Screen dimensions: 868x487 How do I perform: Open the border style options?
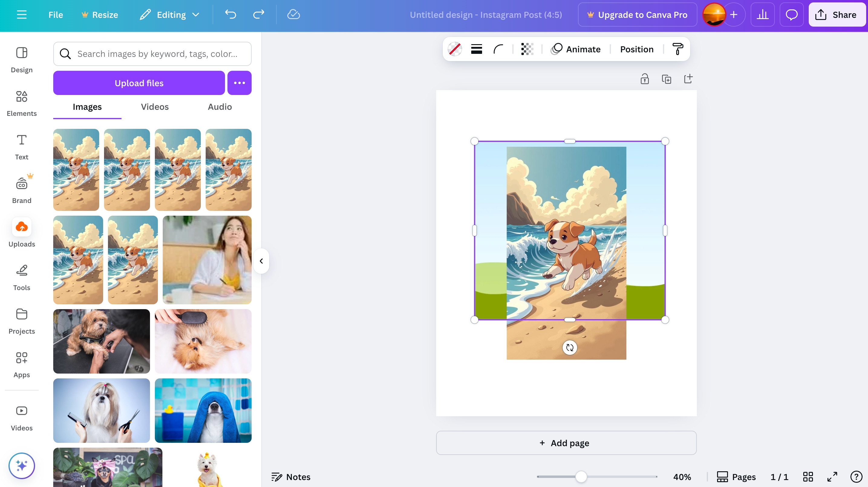pos(476,49)
